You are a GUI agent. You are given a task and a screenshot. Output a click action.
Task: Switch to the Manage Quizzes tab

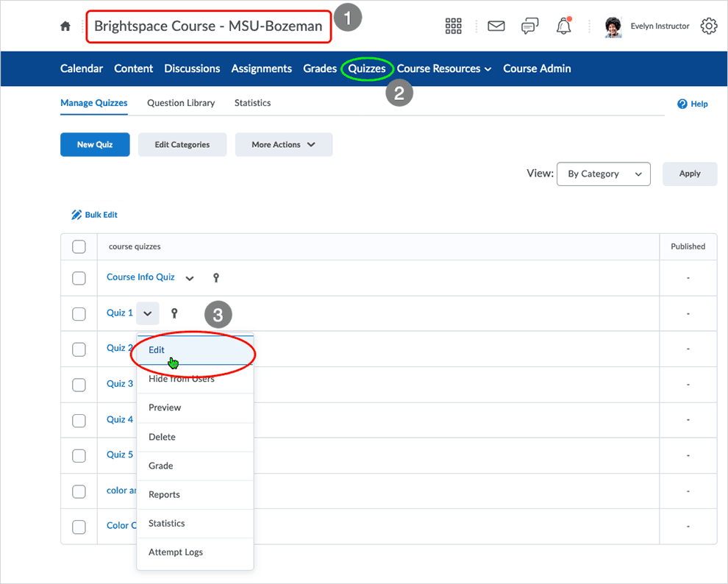(94, 103)
